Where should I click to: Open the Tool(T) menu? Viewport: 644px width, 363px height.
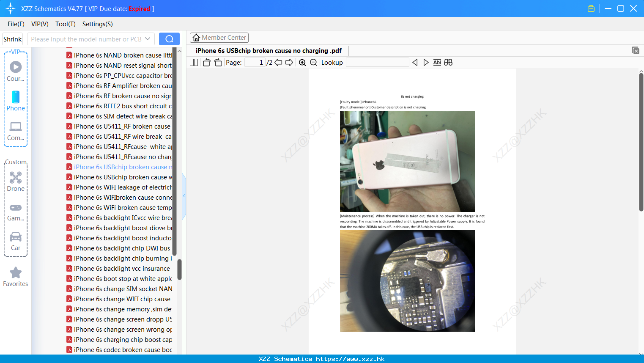click(x=66, y=24)
